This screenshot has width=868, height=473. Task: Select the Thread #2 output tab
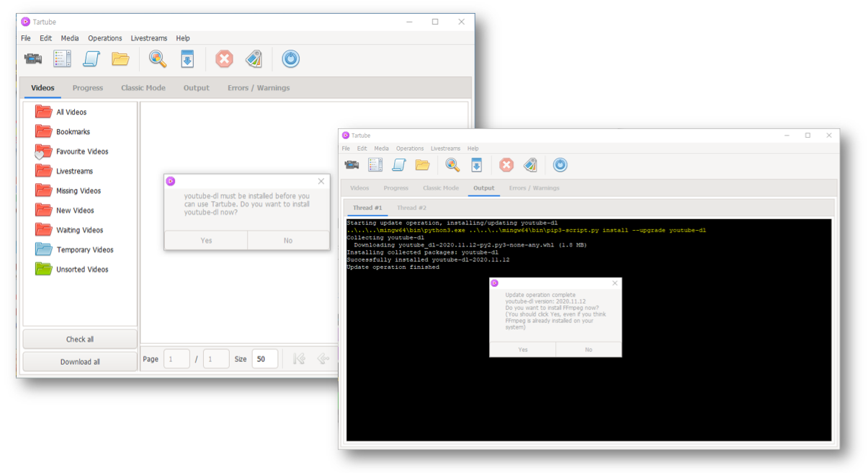(x=412, y=208)
